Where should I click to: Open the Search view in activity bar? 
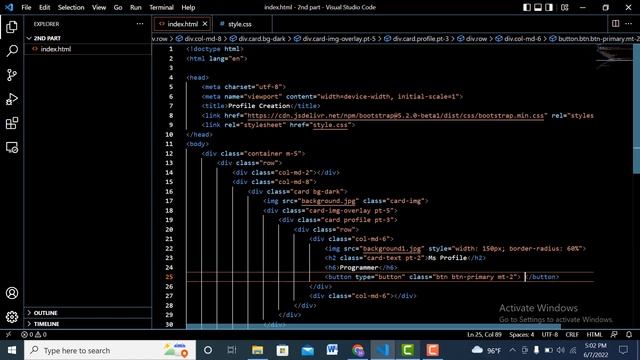12,51
